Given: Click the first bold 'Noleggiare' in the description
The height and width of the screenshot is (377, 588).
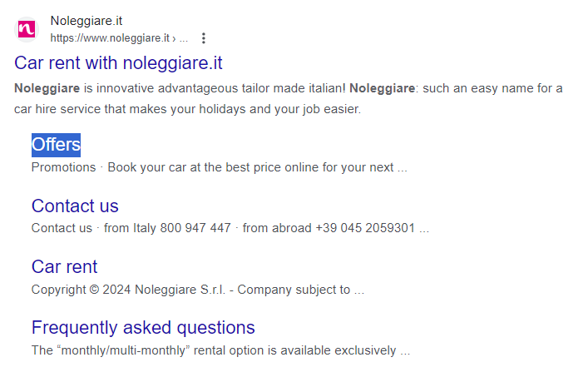Looking at the screenshot, I should tap(47, 88).
